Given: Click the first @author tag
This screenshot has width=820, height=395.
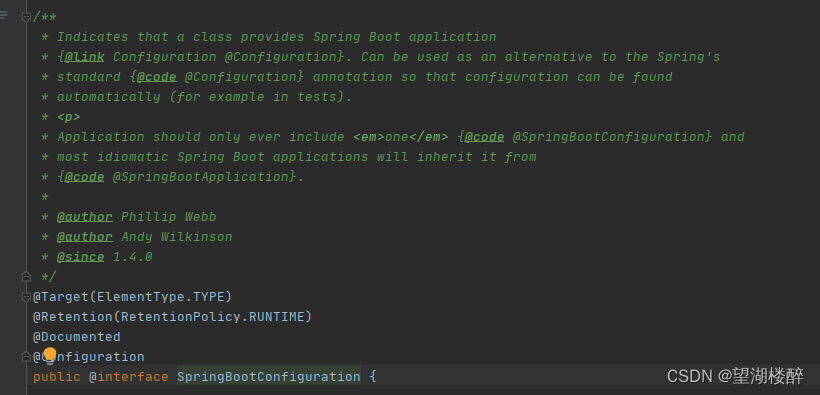Looking at the screenshot, I should pos(85,217).
